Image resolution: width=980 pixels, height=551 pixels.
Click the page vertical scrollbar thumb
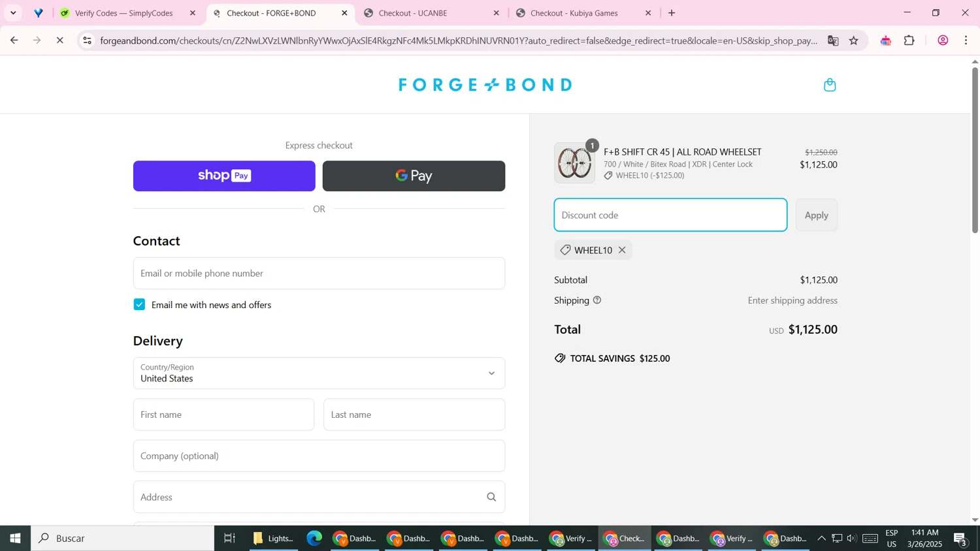pyautogui.click(x=975, y=150)
